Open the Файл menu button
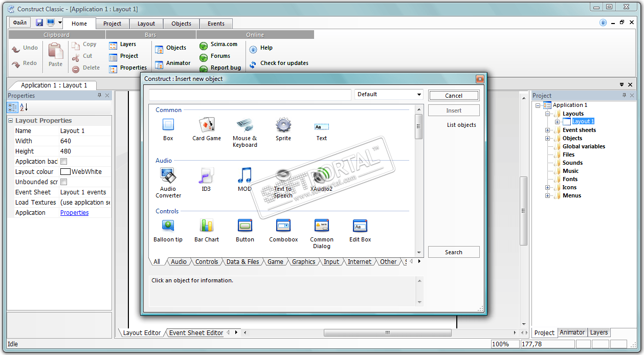This screenshot has width=644, height=355. click(x=20, y=23)
